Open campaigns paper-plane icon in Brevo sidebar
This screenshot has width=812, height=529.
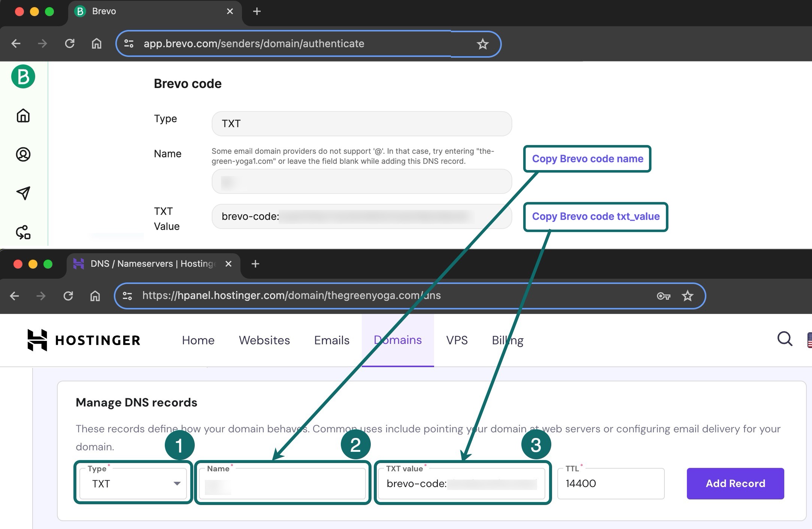point(23,193)
